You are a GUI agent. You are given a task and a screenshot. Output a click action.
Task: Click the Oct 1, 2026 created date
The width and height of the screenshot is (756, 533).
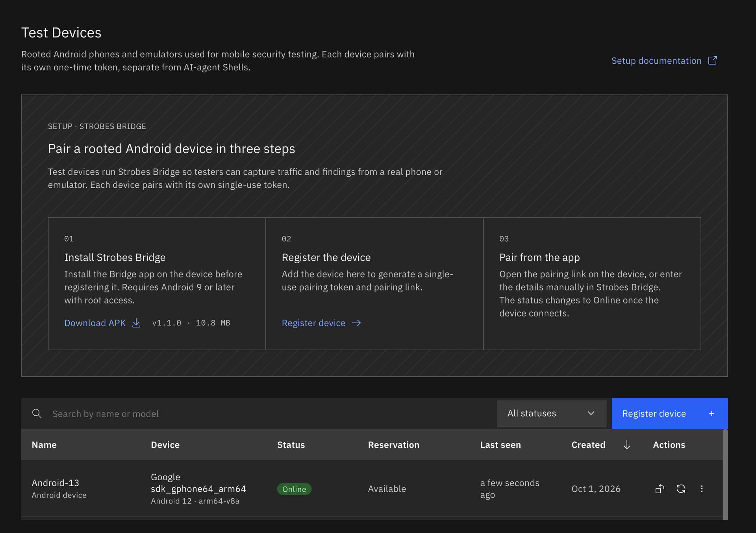tap(596, 489)
